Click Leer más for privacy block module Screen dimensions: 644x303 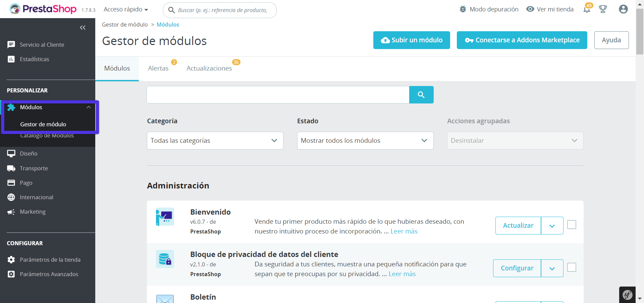[x=402, y=274]
